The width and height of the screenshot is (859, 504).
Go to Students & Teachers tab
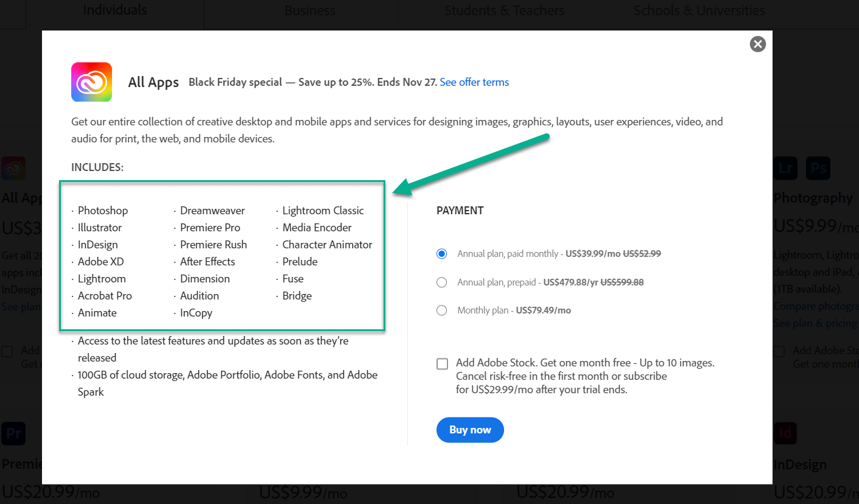tap(504, 11)
